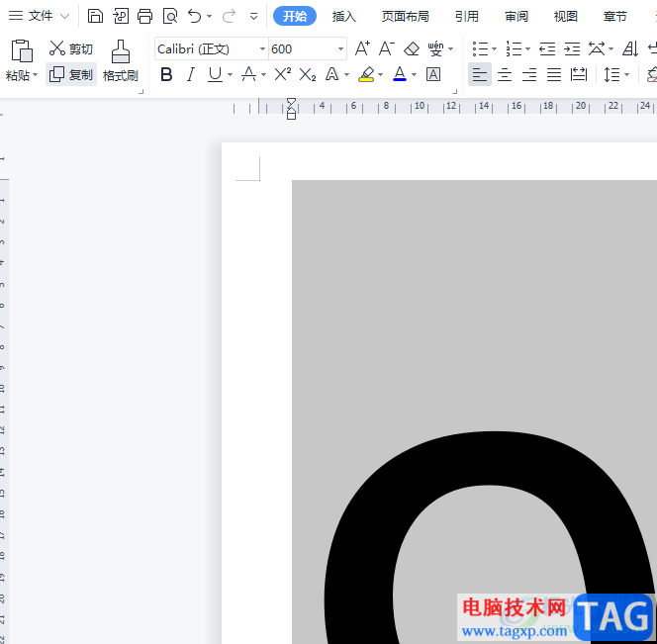This screenshot has height=644, width=657.
Task: Click the distributed alignment icon
Action: click(x=579, y=74)
